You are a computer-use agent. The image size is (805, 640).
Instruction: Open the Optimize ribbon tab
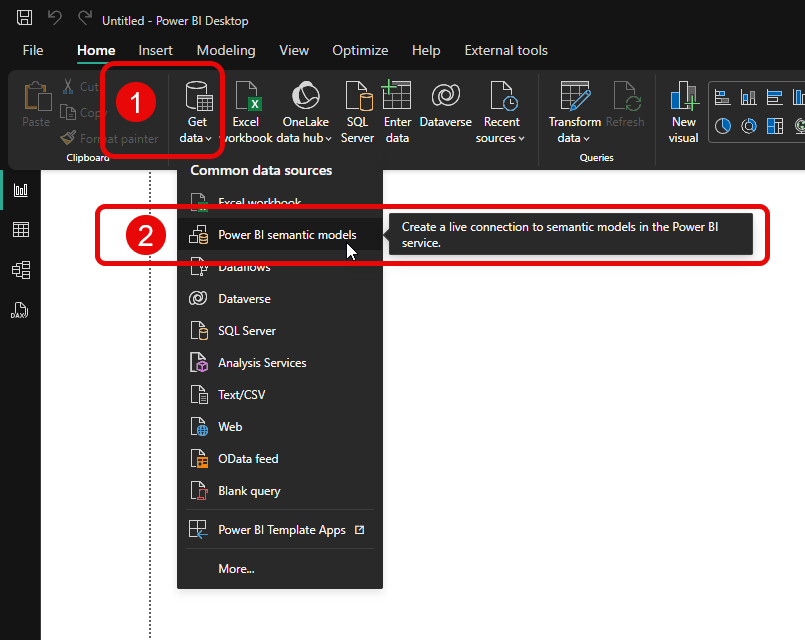(x=360, y=50)
